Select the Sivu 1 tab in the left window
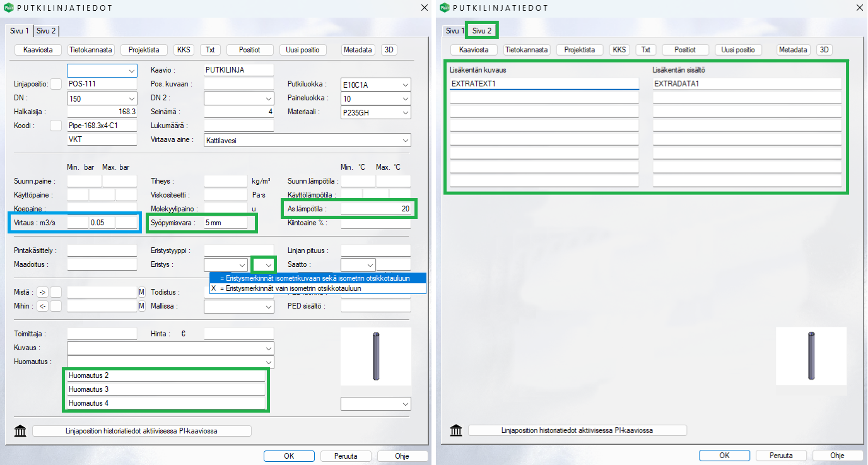Image resolution: width=868 pixels, height=465 pixels. (x=18, y=30)
